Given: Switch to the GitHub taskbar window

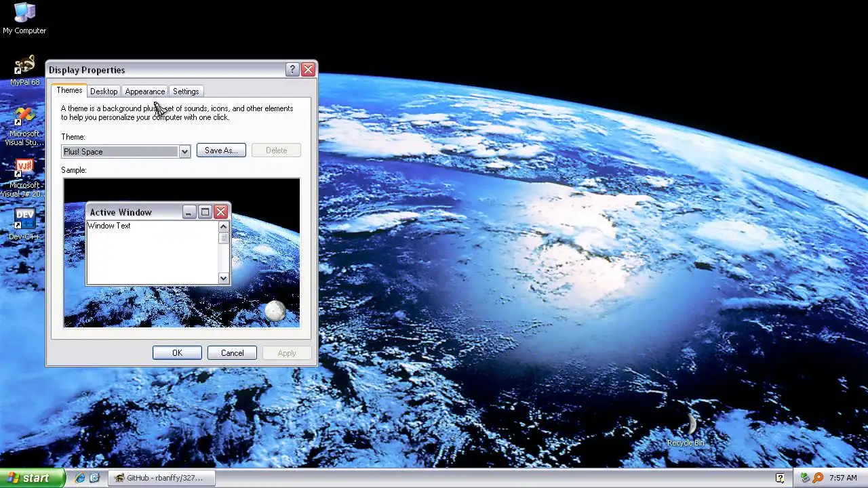Looking at the screenshot, I should point(161,478).
